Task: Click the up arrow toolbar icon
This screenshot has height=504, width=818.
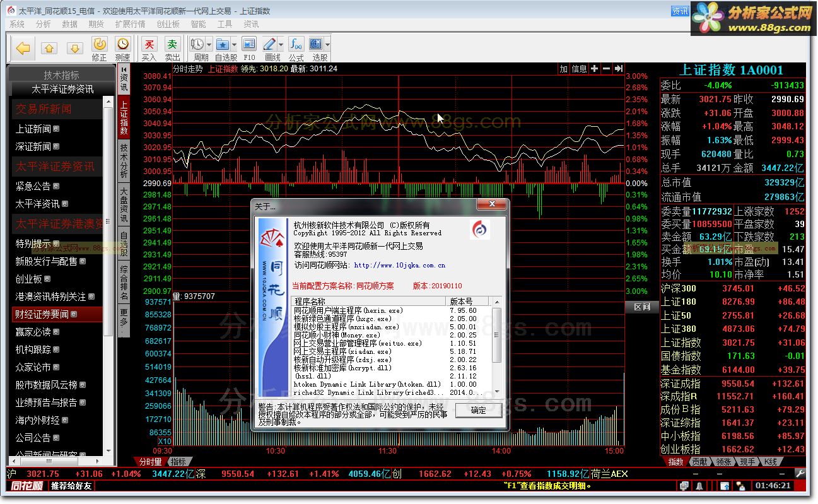Action: [49, 49]
